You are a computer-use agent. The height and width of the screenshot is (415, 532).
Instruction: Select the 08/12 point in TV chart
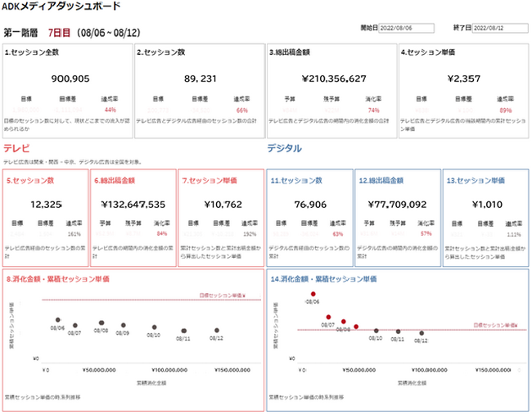point(217,330)
